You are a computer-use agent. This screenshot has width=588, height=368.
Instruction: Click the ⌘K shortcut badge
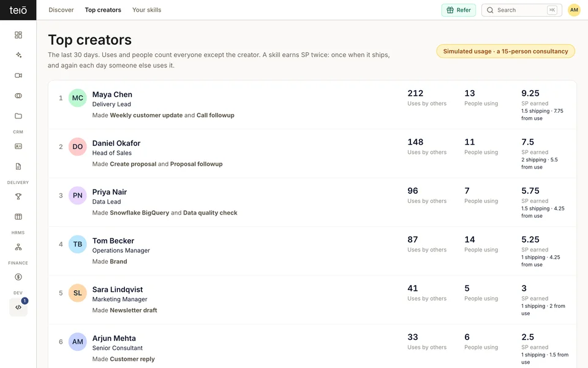(x=552, y=10)
